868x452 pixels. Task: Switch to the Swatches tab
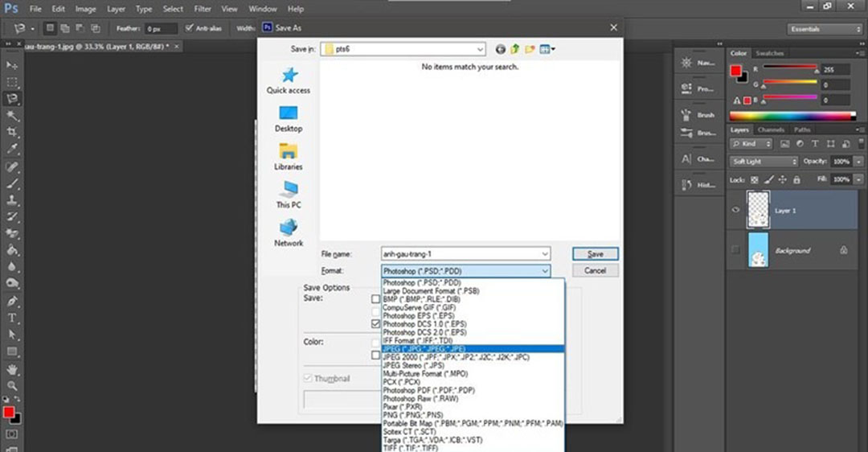[769, 53]
